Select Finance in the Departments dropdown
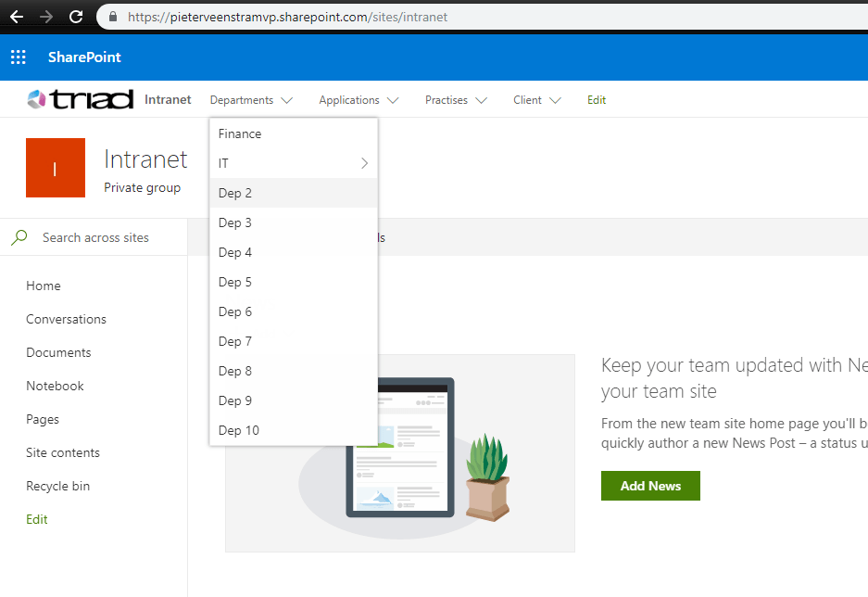The height and width of the screenshot is (597, 868). tap(294, 133)
